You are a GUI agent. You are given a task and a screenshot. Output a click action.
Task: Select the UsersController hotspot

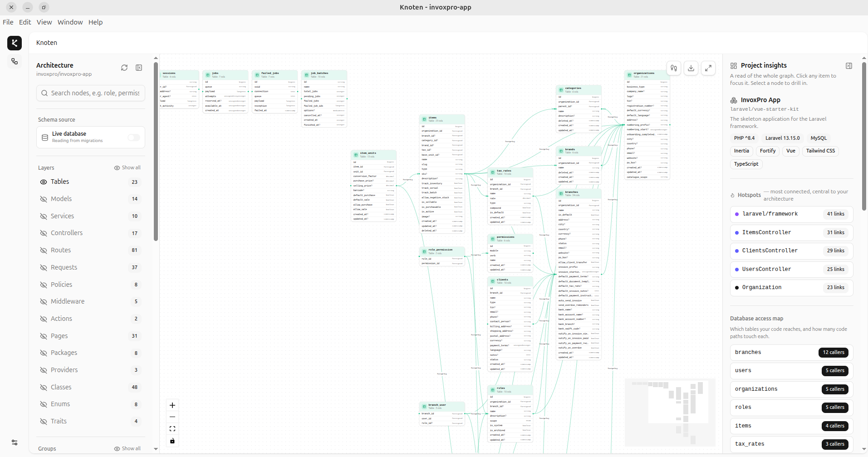(x=791, y=270)
